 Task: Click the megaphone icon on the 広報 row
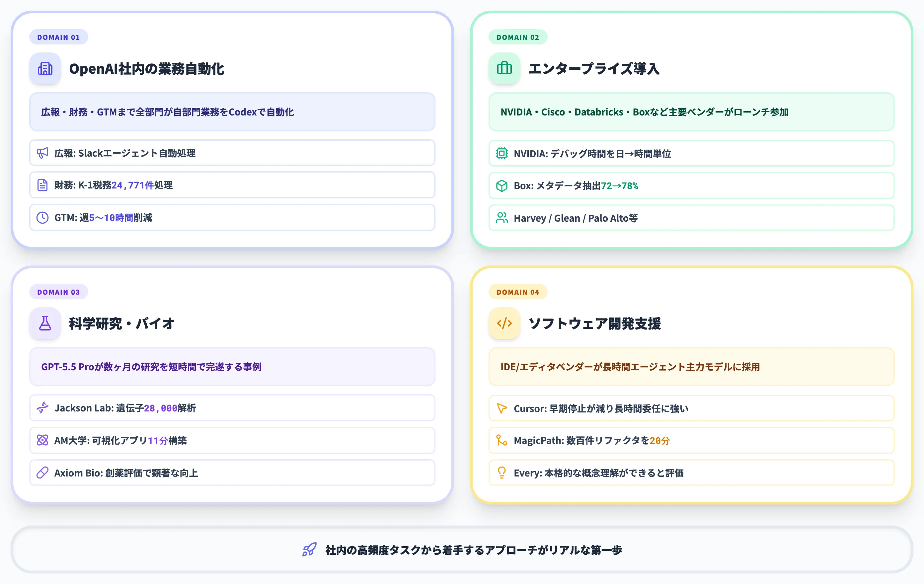pyautogui.click(x=42, y=153)
